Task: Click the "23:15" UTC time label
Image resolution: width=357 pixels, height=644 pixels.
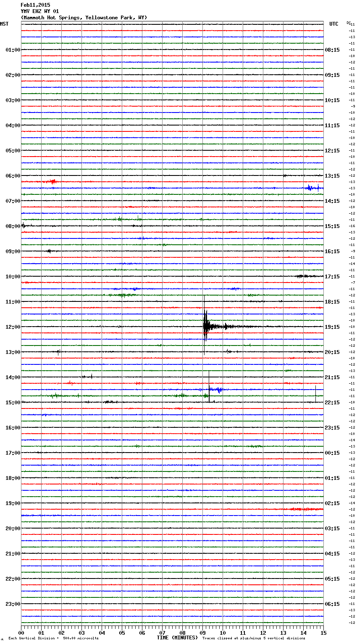Action: click(332, 428)
